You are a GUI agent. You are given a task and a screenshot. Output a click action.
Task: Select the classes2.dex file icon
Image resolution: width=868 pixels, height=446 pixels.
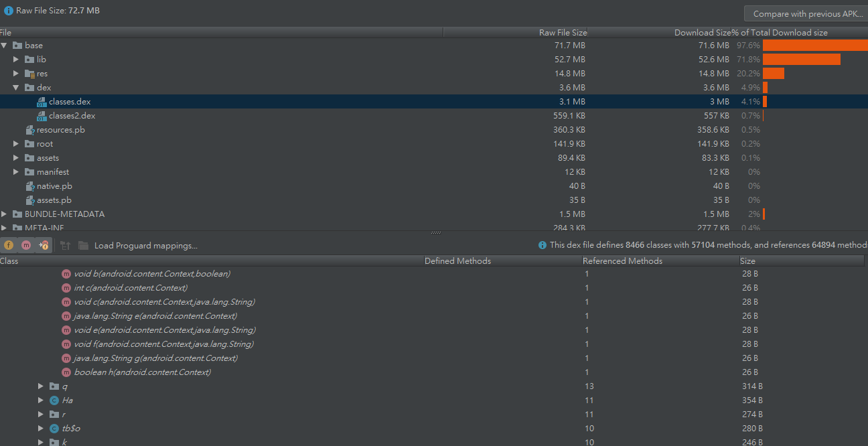42,116
